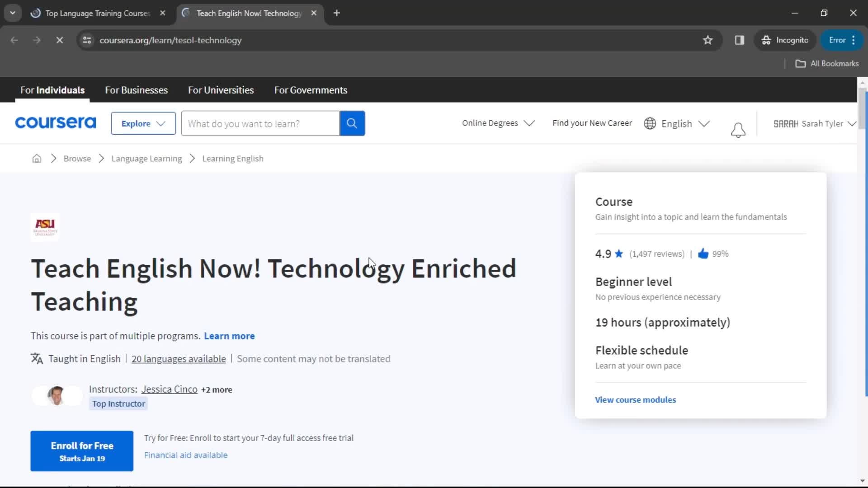Open the browser side panel icon
Image resolution: width=868 pixels, height=488 pixels.
[739, 40]
